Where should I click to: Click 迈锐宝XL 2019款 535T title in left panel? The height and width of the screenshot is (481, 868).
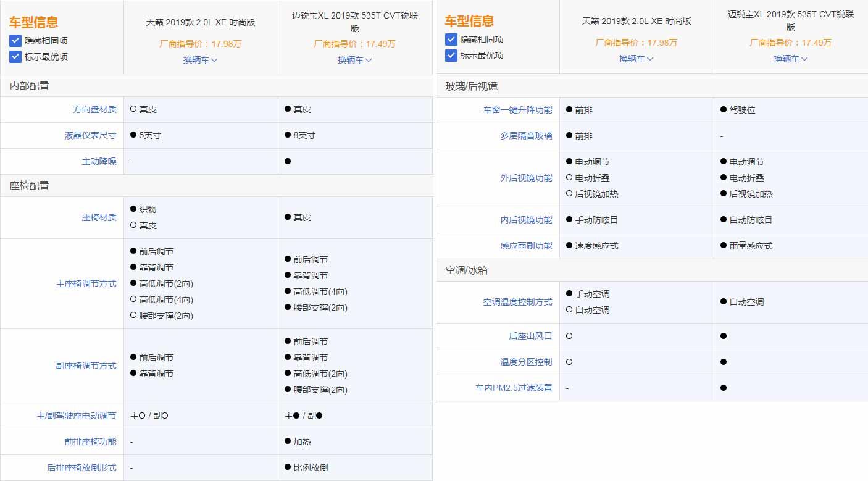point(355,22)
